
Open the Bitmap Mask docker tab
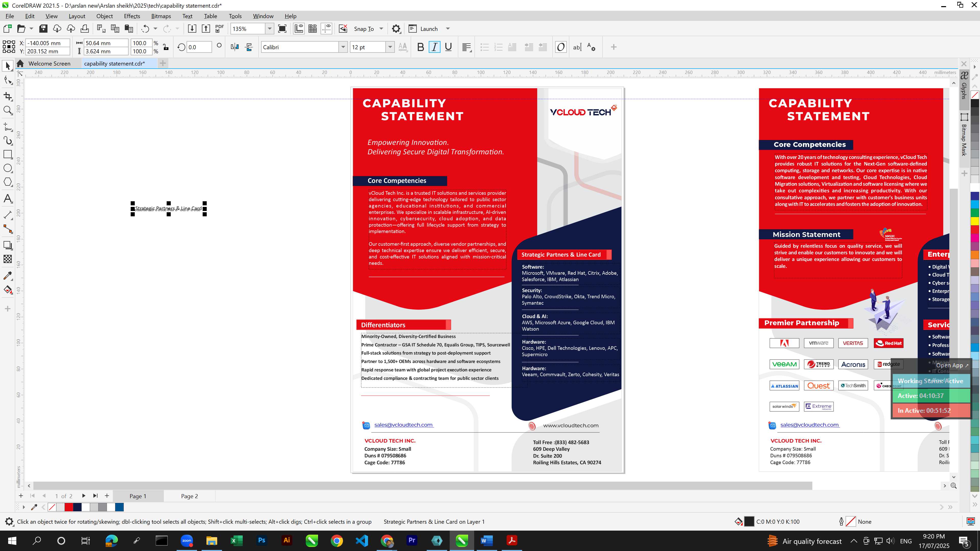pos(964,135)
